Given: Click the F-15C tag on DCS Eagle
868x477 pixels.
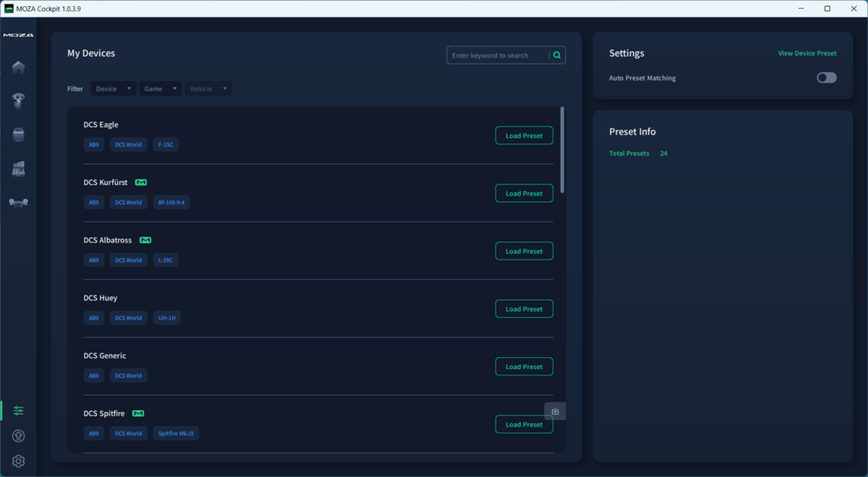Looking at the screenshot, I should click(166, 144).
